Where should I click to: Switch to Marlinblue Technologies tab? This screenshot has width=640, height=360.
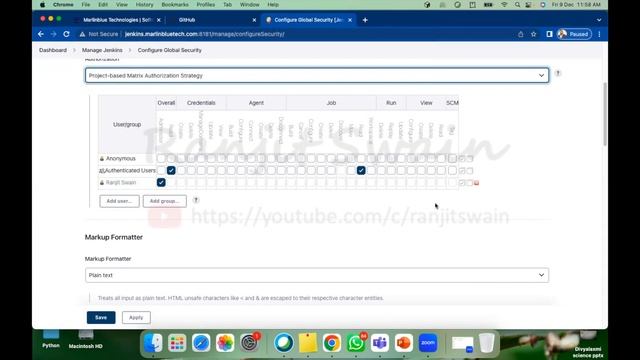tap(118, 20)
